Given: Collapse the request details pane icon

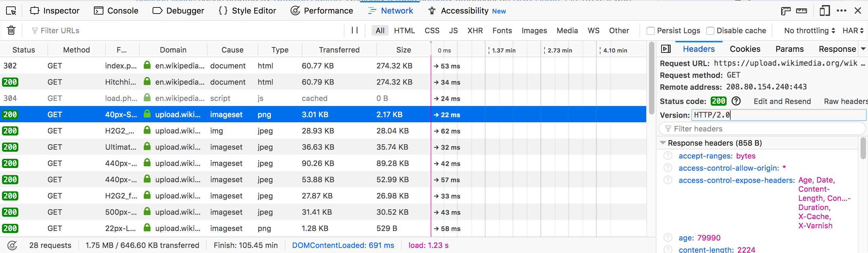Looking at the screenshot, I should (666, 49).
